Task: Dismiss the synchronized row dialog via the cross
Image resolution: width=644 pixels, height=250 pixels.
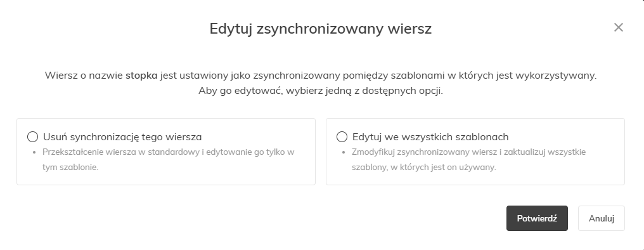Action: (x=618, y=27)
